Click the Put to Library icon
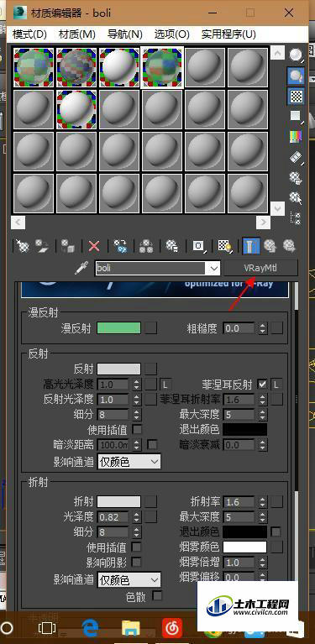The image size is (315, 644). [x=171, y=246]
